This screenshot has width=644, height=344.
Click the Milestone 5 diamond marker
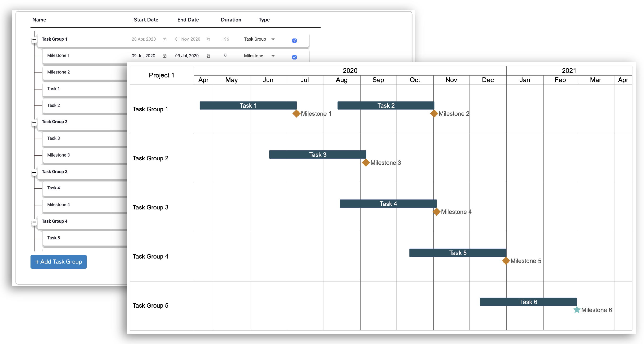click(x=506, y=261)
